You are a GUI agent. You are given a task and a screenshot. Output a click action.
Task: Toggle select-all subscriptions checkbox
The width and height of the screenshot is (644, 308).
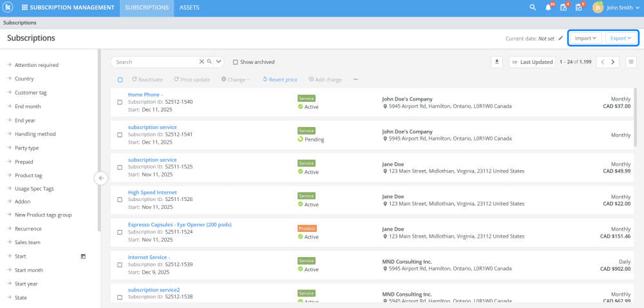tap(120, 80)
